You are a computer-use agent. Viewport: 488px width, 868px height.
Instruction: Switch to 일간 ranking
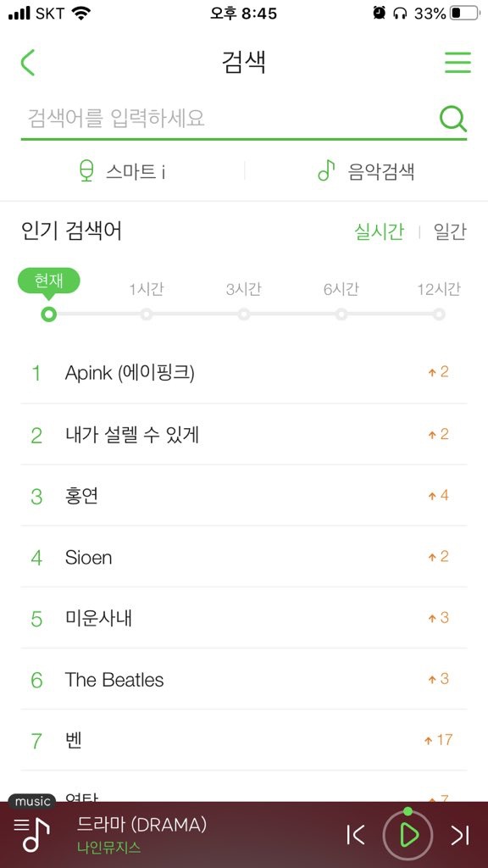(450, 232)
